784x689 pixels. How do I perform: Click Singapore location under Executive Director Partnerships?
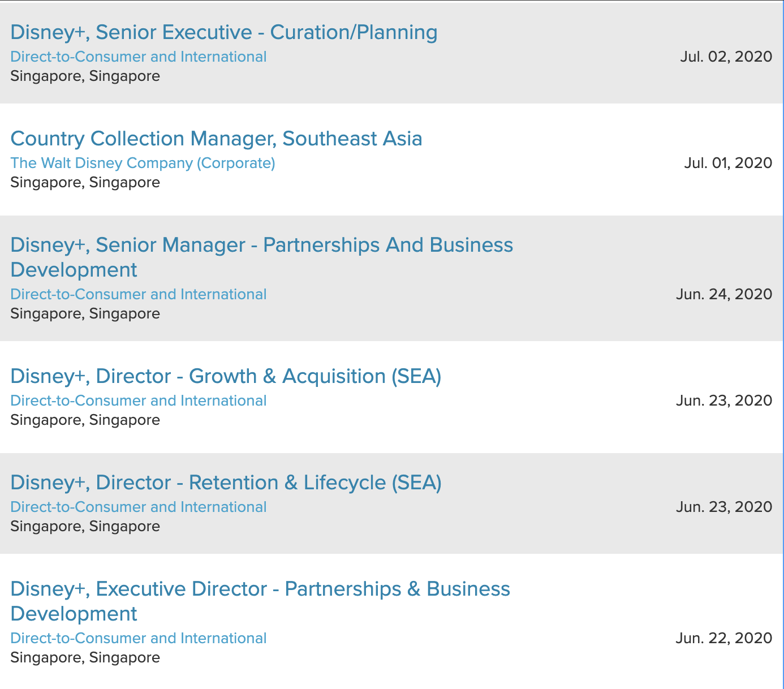tap(85, 657)
